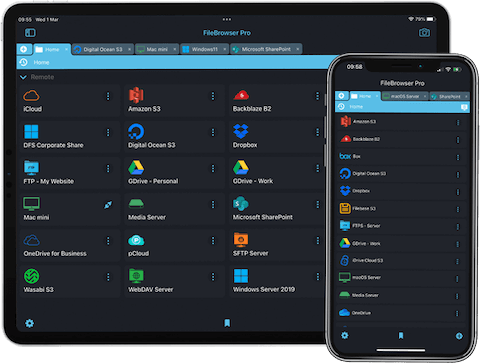Screen dimensions: 480x363
Task: Open Mac mini tile in iPad grid
Action: [x=70, y=209]
